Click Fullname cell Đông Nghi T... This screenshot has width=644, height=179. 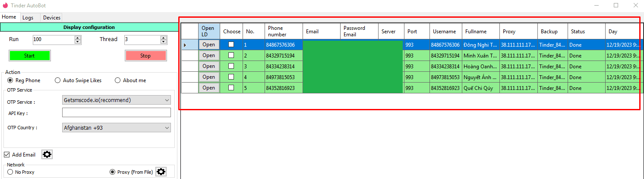481,45
